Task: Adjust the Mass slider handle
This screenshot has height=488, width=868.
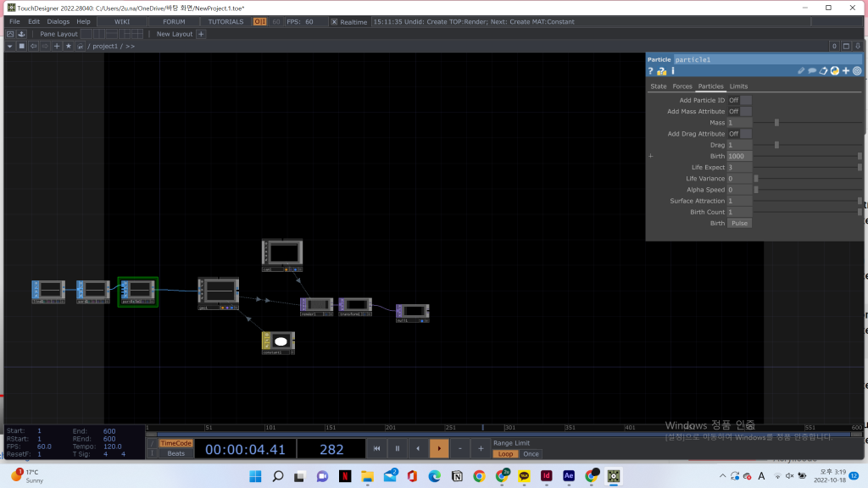Action: 776,123
